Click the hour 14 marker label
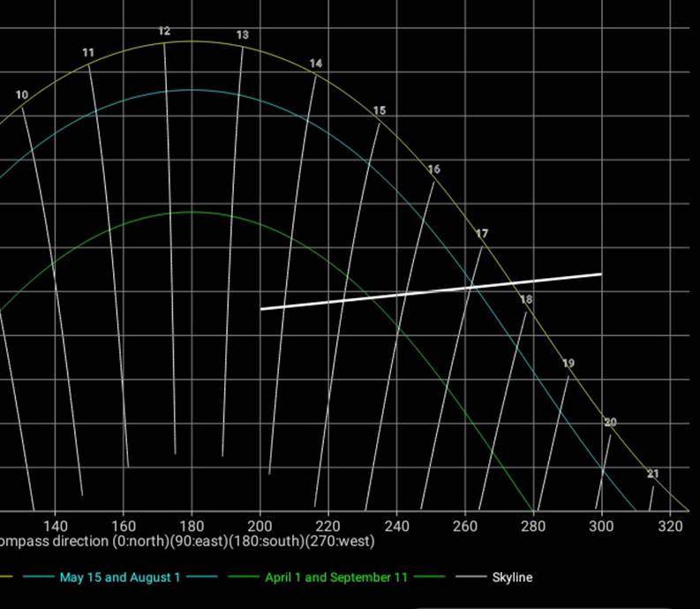The height and width of the screenshot is (609, 700). [316, 64]
